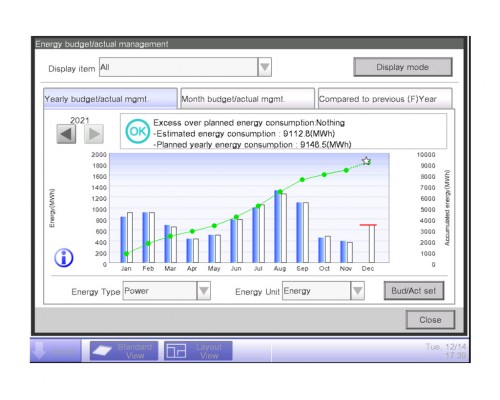The height and width of the screenshot is (400, 500).
Task: Click the red December budget marker
Action: (368, 225)
